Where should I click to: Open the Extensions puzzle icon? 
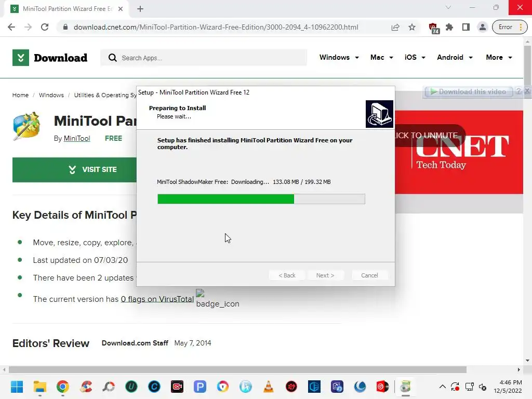(x=449, y=27)
